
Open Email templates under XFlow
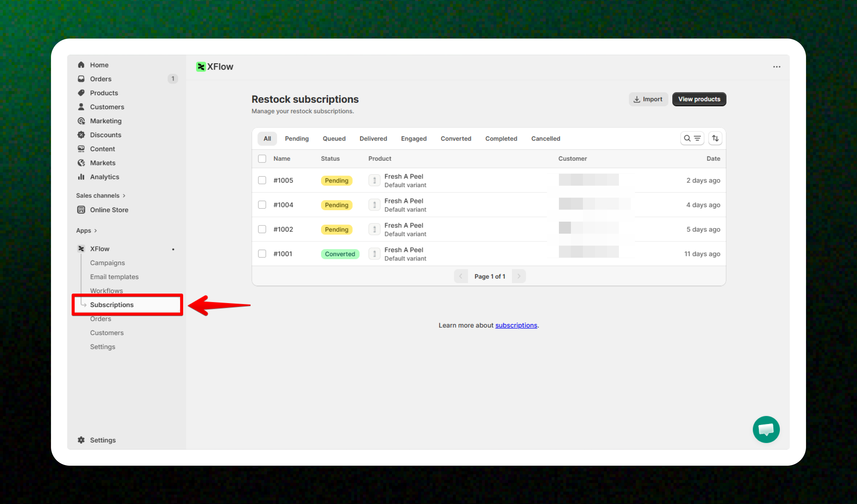point(114,277)
